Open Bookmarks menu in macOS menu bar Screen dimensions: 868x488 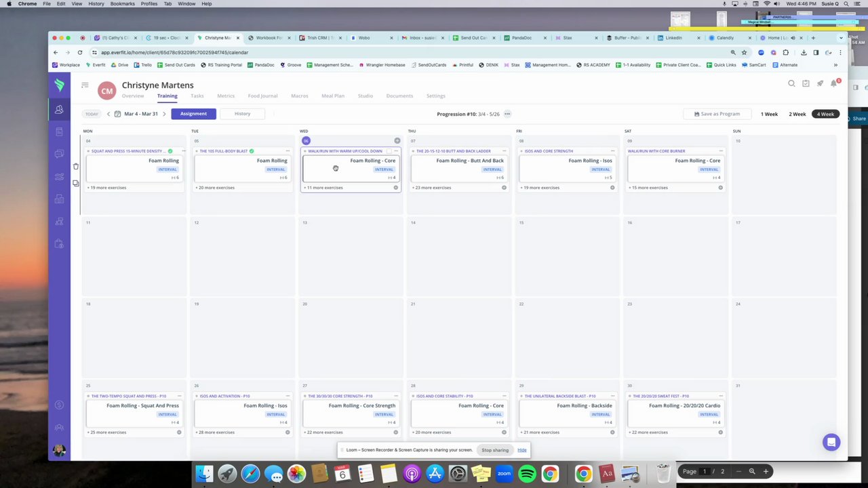[122, 3]
